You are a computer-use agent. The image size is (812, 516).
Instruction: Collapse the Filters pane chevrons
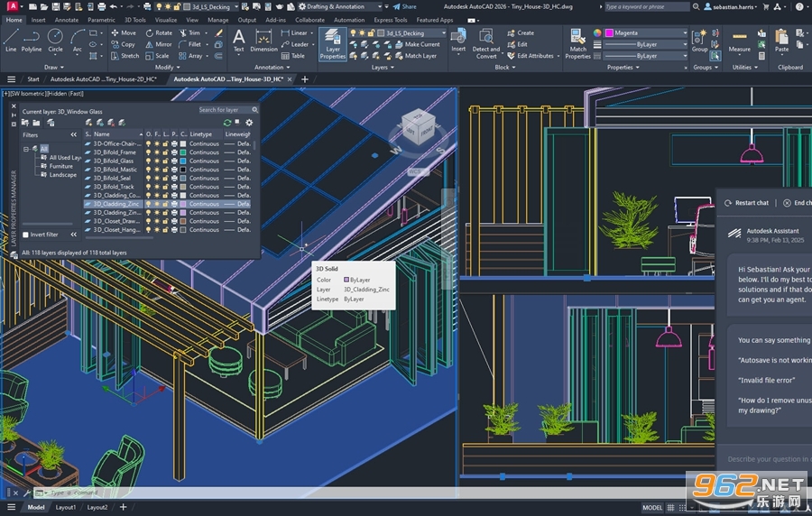pos(74,135)
